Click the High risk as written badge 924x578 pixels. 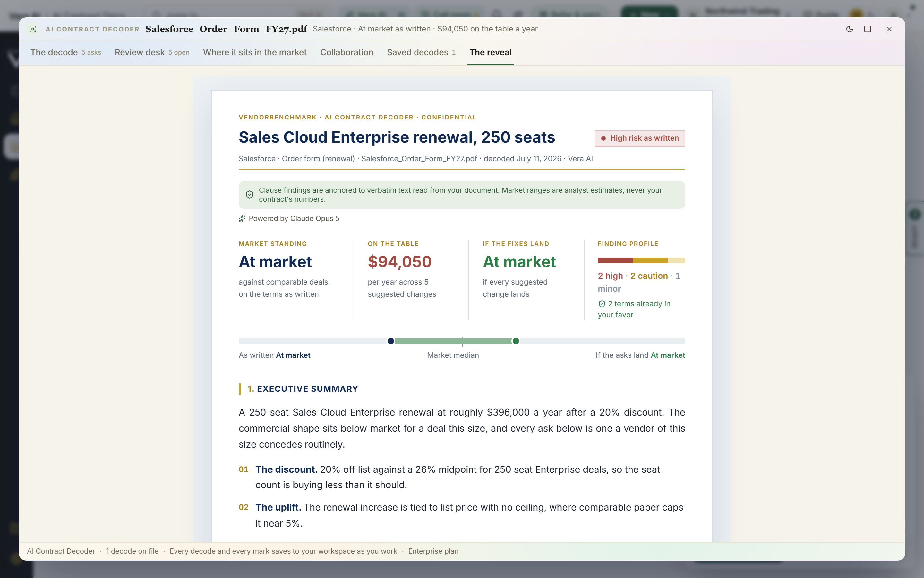[x=640, y=138]
